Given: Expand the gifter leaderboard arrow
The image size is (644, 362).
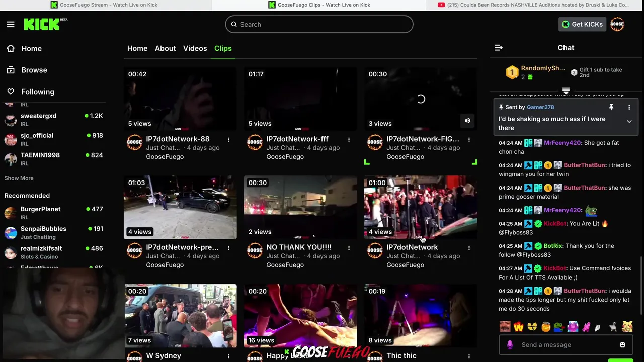Looking at the screenshot, I should (566, 91).
